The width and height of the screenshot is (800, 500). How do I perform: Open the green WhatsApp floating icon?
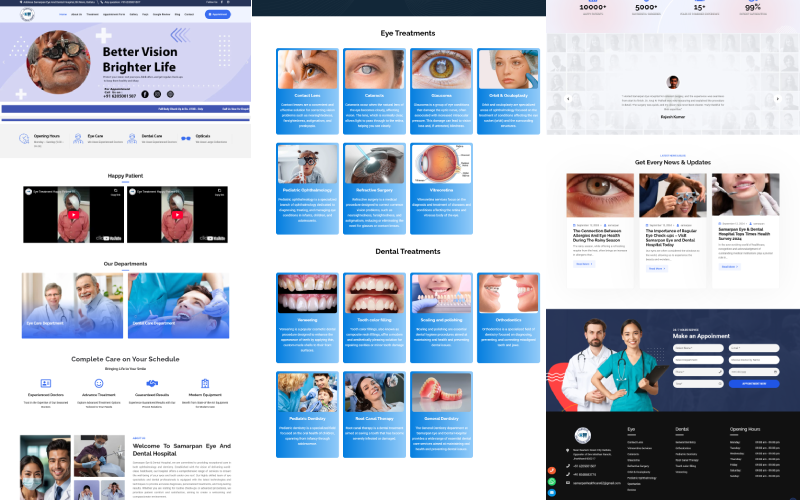tap(552, 482)
